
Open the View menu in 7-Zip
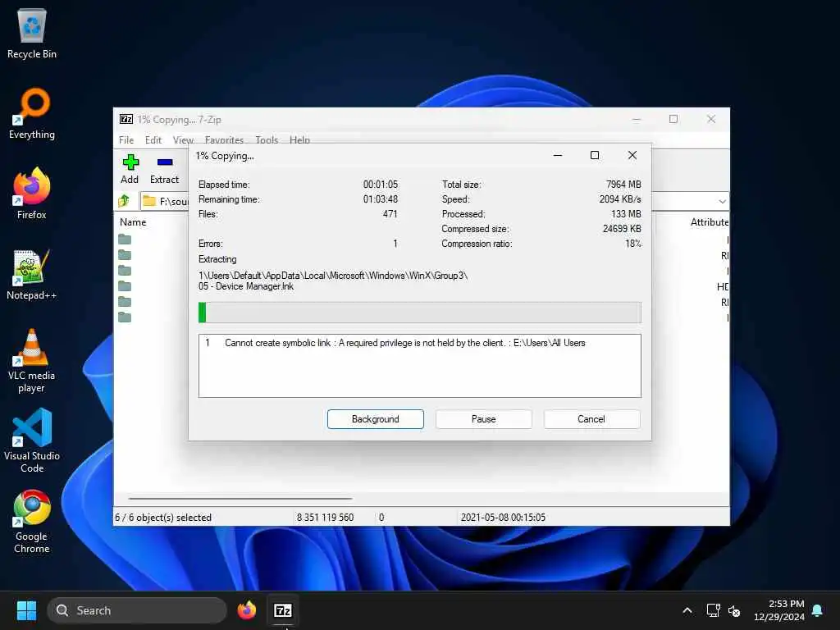point(183,139)
